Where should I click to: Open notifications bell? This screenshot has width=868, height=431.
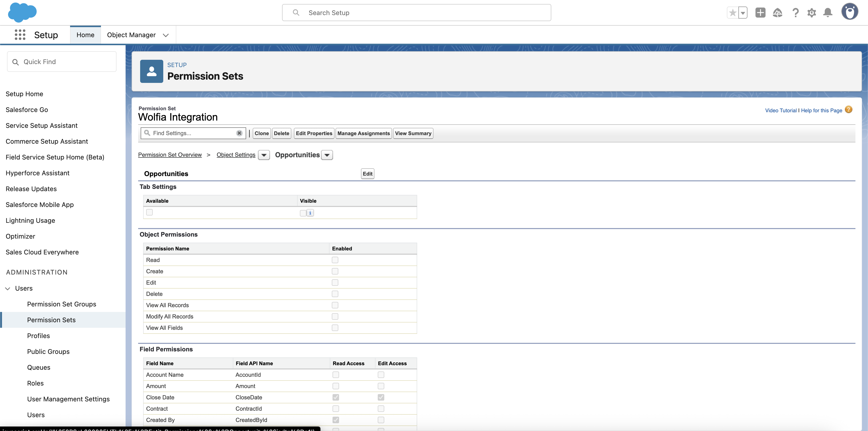pyautogui.click(x=828, y=13)
